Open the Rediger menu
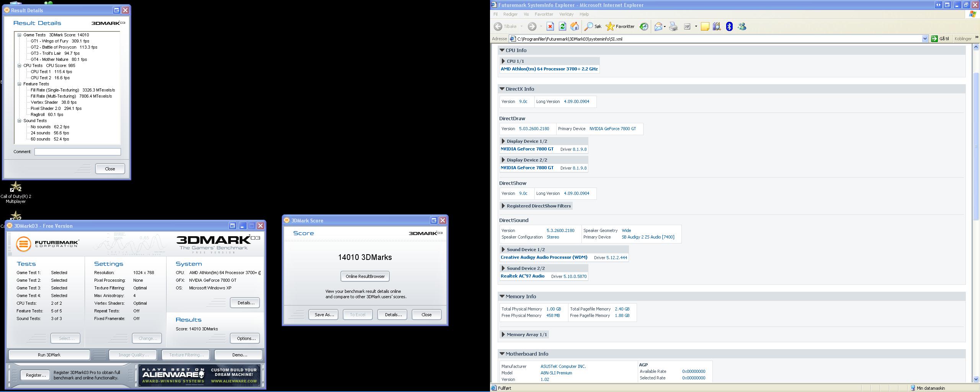980x392 pixels. click(x=510, y=14)
